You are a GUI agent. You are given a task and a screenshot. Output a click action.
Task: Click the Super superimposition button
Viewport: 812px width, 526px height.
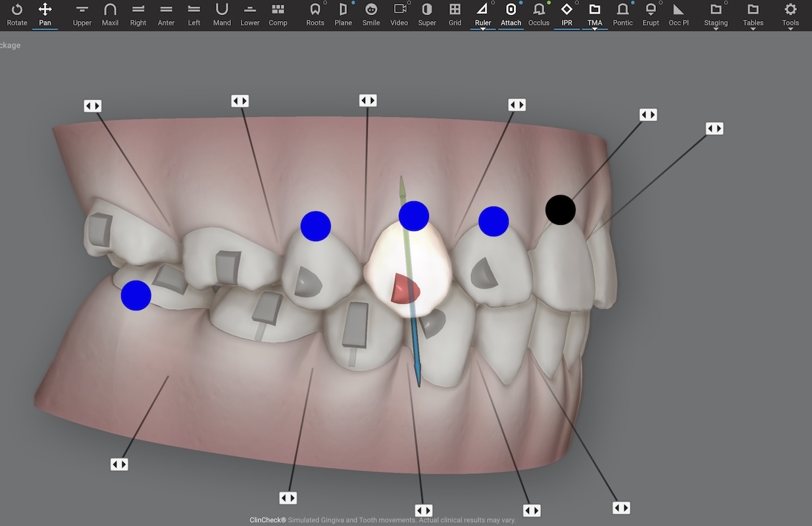(427, 14)
